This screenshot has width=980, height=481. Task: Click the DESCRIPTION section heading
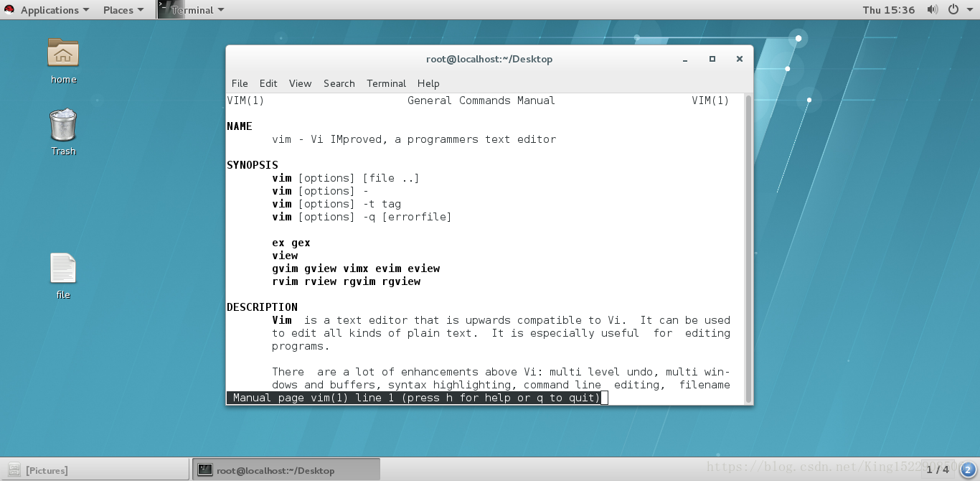[x=262, y=307]
